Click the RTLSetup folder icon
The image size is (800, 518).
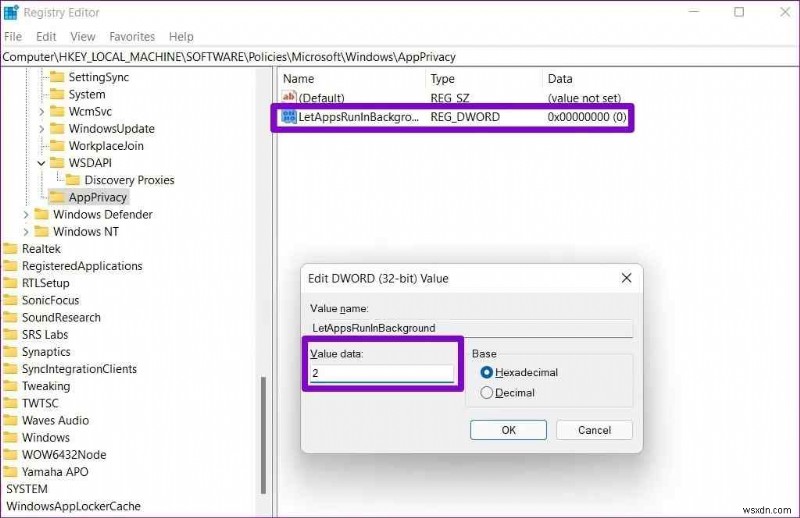10,283
